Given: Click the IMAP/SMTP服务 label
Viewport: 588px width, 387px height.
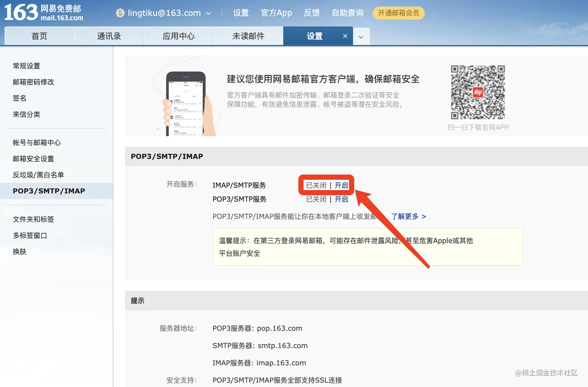Looking at the screenshot, I should click(239, 185).
